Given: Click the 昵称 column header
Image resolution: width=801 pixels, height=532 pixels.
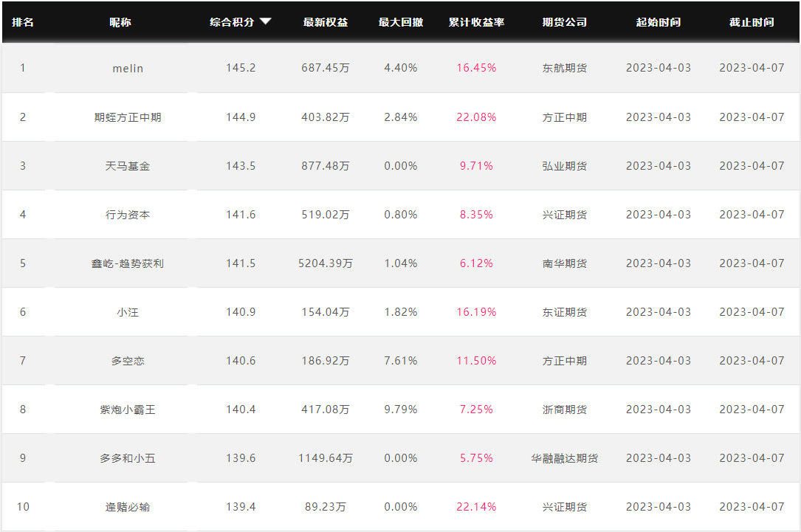Looking at the screenshot, I should (120, 22).
